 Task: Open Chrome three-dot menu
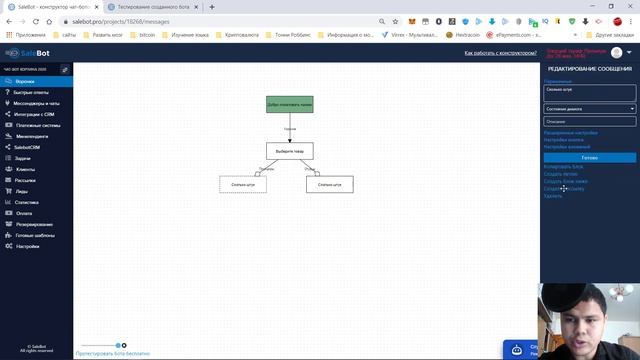(631, 22)
